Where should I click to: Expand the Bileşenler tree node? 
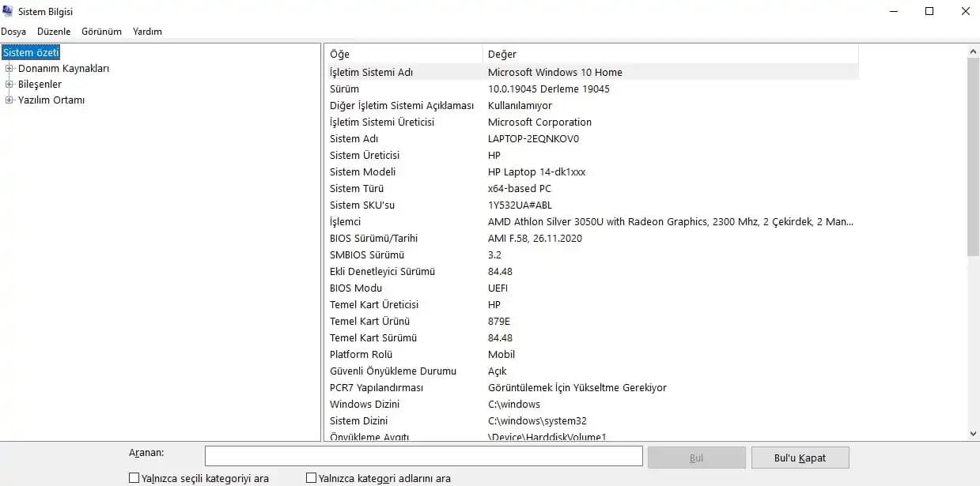coord(9,85)
